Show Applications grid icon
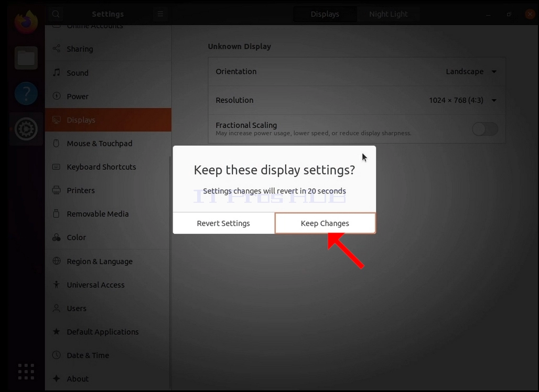This screenshot has width=539, height=392. (x=26, y=372)
